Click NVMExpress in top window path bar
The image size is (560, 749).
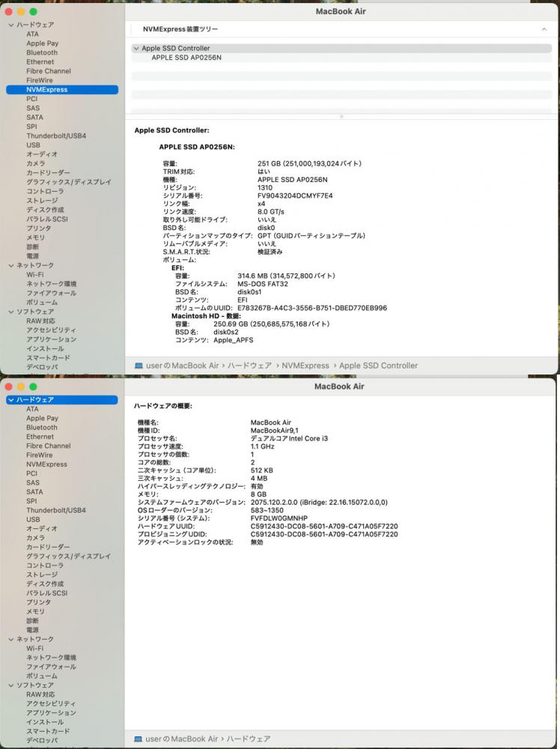coord(305,366)
